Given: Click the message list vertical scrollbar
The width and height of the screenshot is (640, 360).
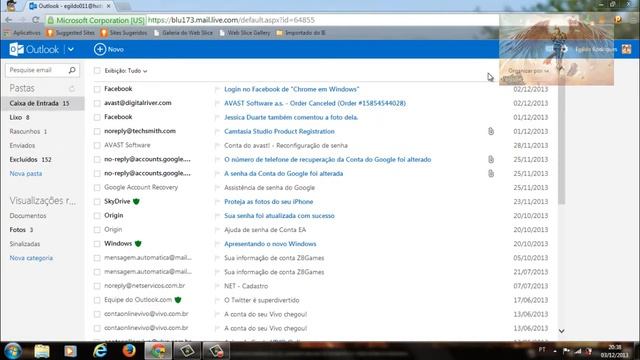Looking at the screenshot, I should click(x=562, y=143).
